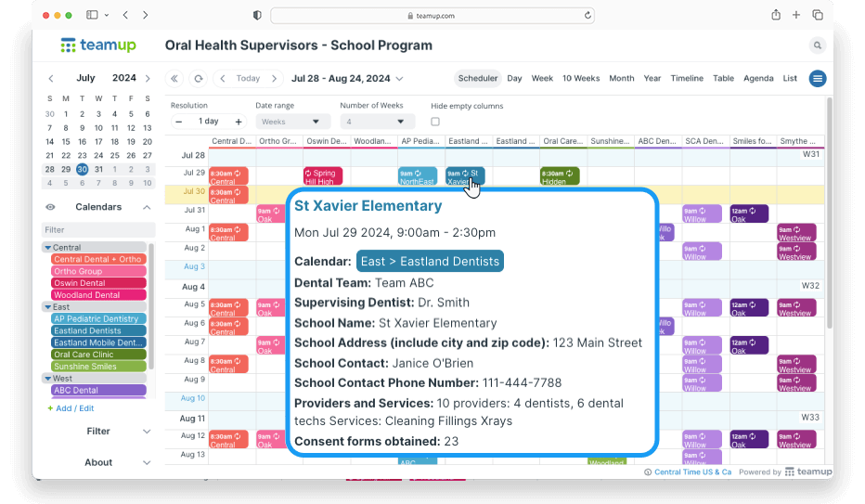Jump back with double-left arrow icon

(x=174, y=78)
